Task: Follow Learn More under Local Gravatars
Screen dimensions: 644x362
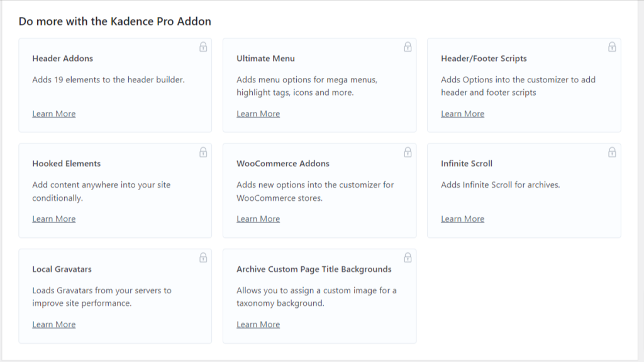Action: pyautogui.click(x=54, y=324)
